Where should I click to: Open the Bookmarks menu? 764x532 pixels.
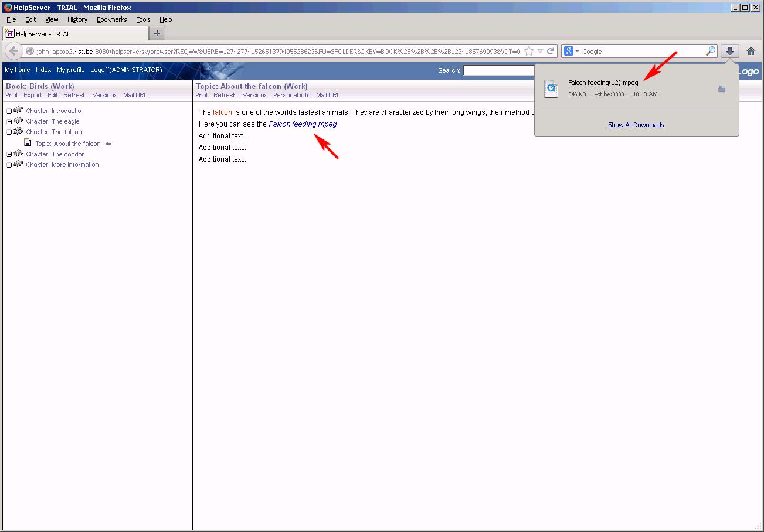coord(111,19)
